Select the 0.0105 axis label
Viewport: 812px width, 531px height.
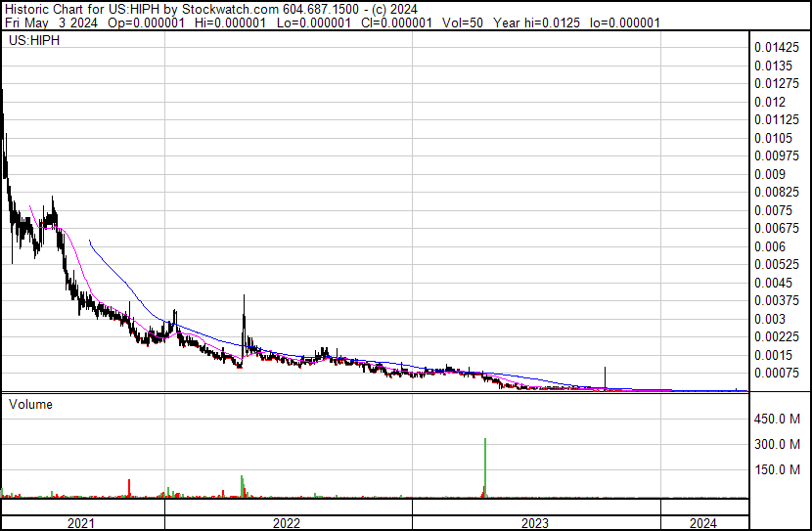click(773, 138)
